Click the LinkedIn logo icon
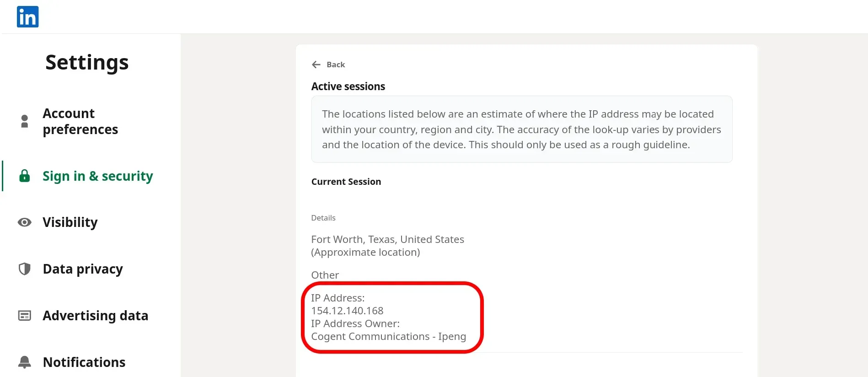This screenshot has height=377, width=868. click(27, 17)
